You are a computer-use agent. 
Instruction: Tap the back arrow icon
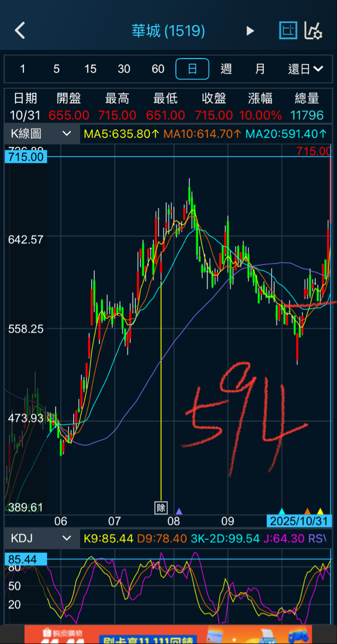click(x=20, y=31)
